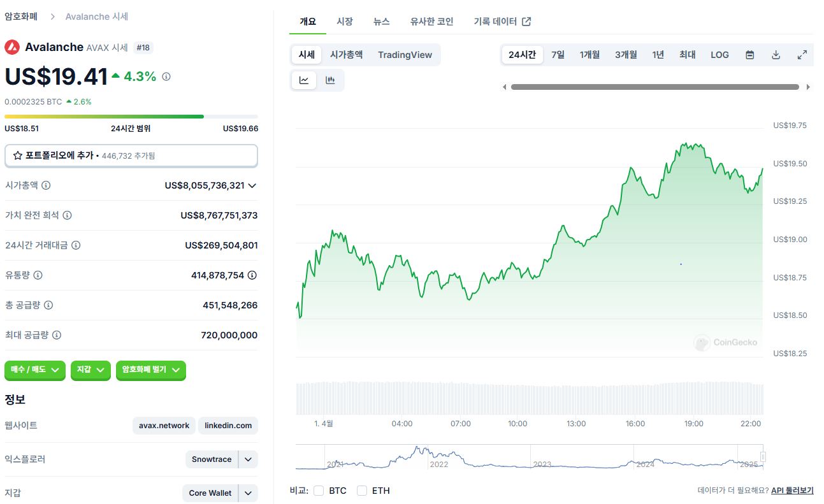Select the 1개월 time range
Viewport: 824px width, 504px height.
[589, 55]
